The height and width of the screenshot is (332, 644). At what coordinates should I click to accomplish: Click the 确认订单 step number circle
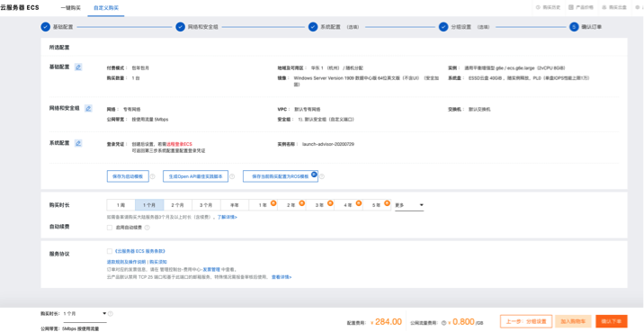click(574, 27)
